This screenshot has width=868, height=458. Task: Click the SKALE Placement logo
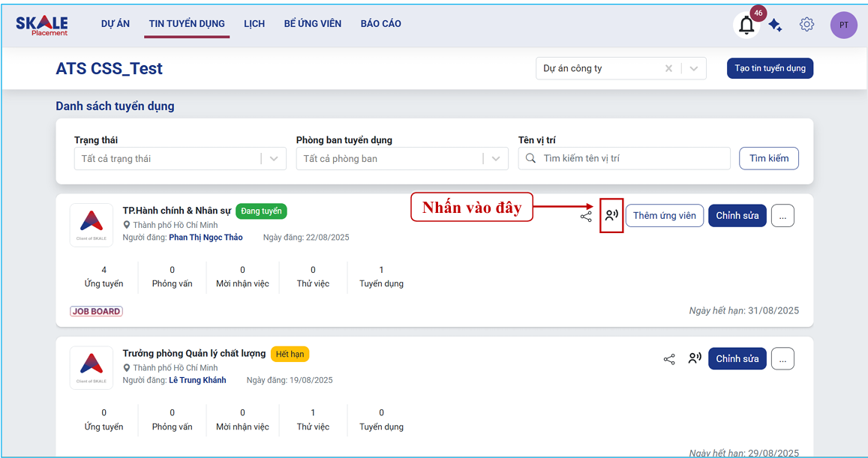[x=42, y=25]
